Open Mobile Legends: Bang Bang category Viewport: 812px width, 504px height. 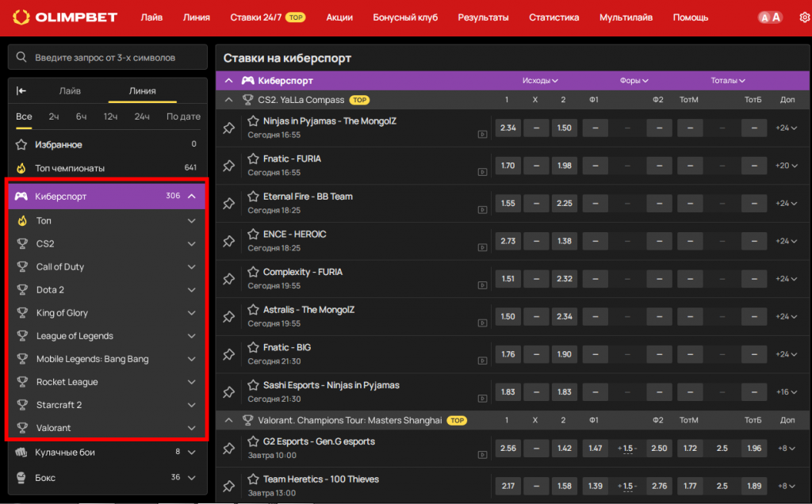pos(107,359)
